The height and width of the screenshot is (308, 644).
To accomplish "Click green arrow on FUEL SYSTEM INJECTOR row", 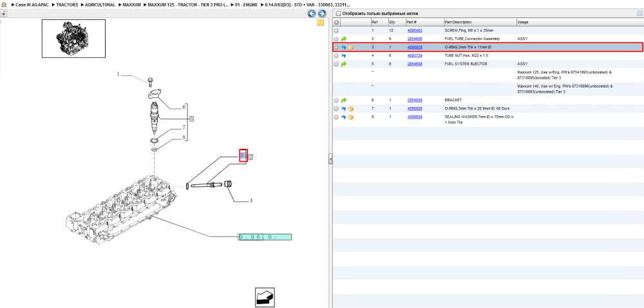I will tap(344, 64).
